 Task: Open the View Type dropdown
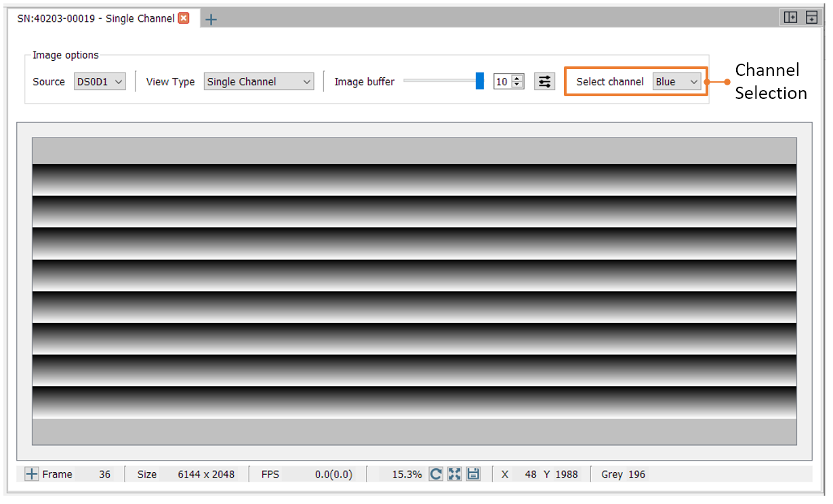click(259, 81)
